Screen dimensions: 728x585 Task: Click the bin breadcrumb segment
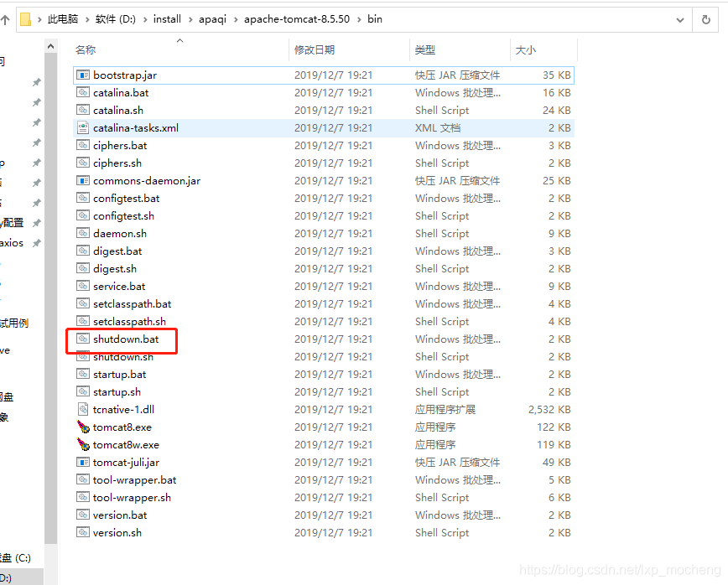tap(375, 19)
